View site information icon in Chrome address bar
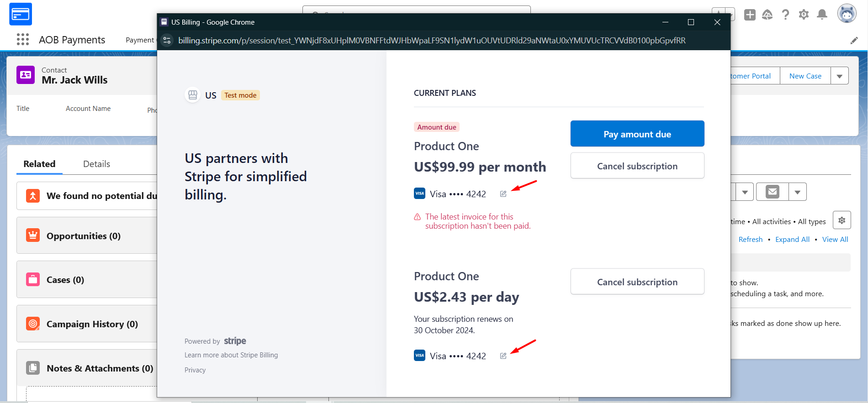Image resolution: width=868 pixels, height=403 pixels. pos(167,41)
